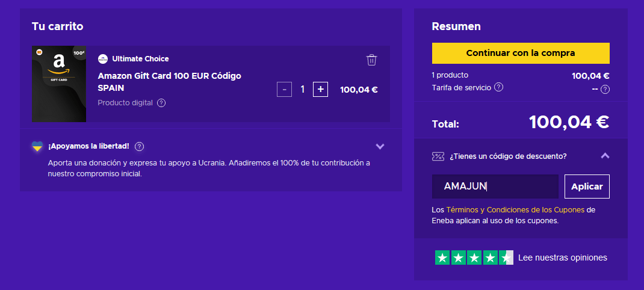Open Lee nuestras opiniones link
The width and height of the screenshot is (644, 290).
pos(562,258)
